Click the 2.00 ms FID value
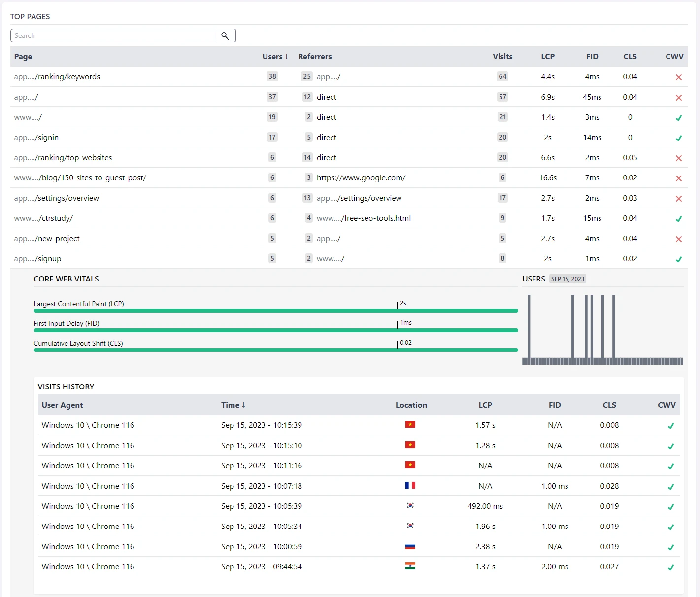The height and width of the screenshot is (597, 700). click(555, 567)
